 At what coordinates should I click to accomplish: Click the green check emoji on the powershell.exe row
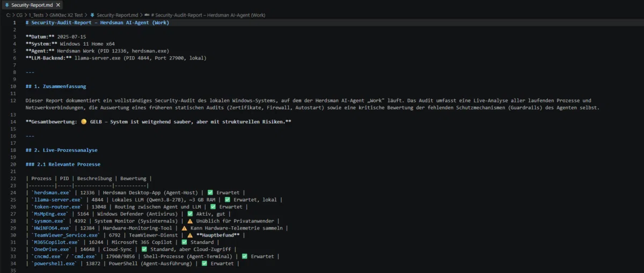click(204, 263)
